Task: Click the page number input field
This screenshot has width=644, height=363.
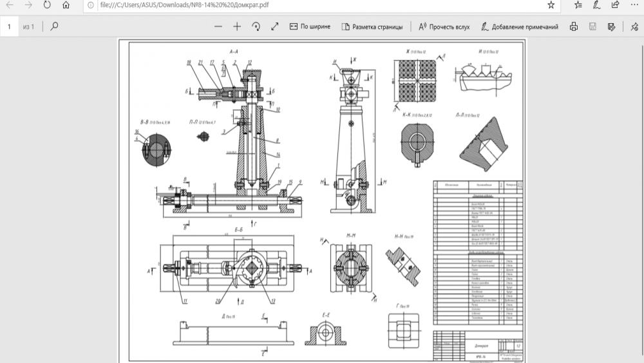Action: (x=10, y=26)
